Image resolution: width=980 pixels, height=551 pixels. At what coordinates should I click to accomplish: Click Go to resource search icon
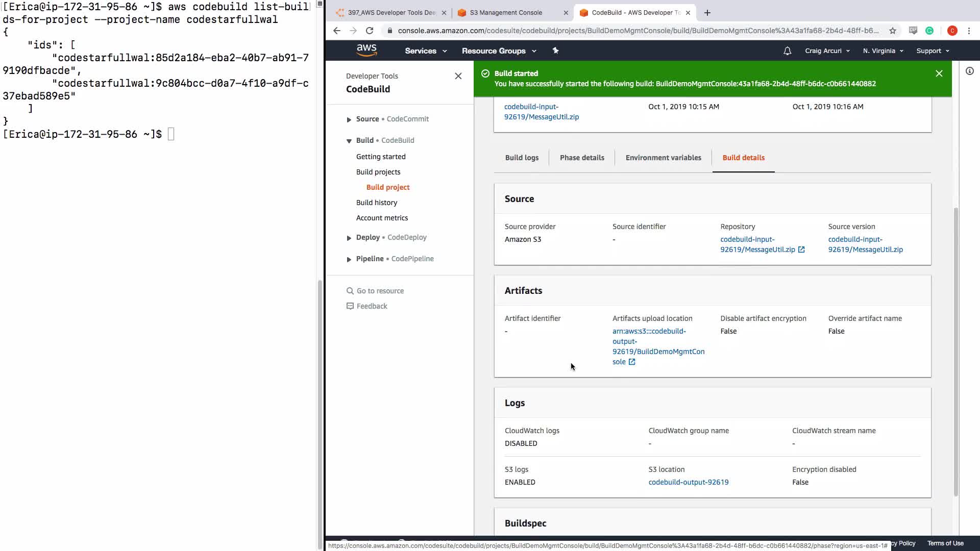click(350, 291)
